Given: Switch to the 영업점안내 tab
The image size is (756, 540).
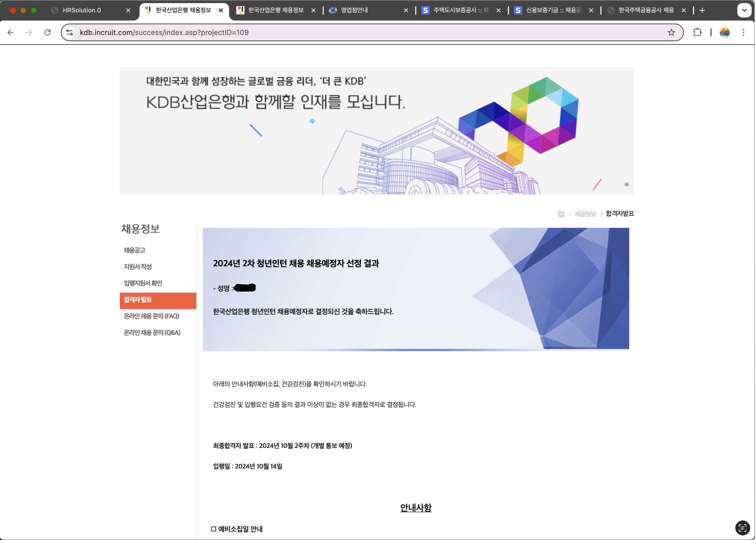Looking at the screenshot, I should tap(354, 10).
